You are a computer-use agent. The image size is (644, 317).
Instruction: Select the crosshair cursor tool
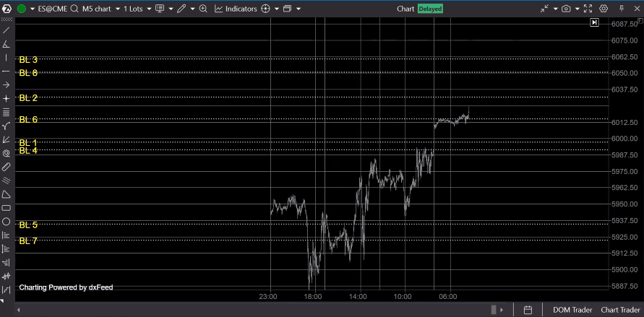(7, 98)
